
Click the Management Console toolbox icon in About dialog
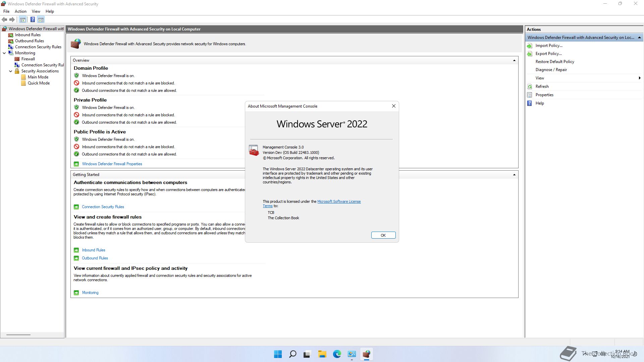click(x=254, y=150)
